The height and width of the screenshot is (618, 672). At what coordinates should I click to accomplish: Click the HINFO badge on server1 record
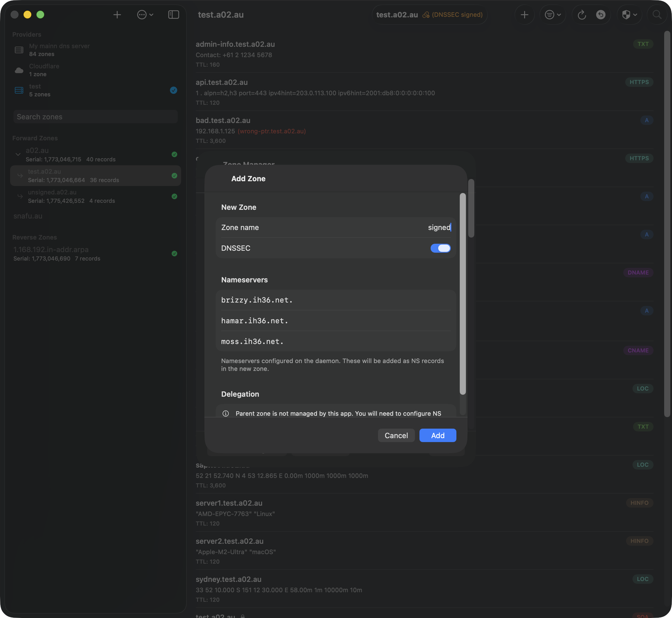pyautogui.click(x=639, y=503)
